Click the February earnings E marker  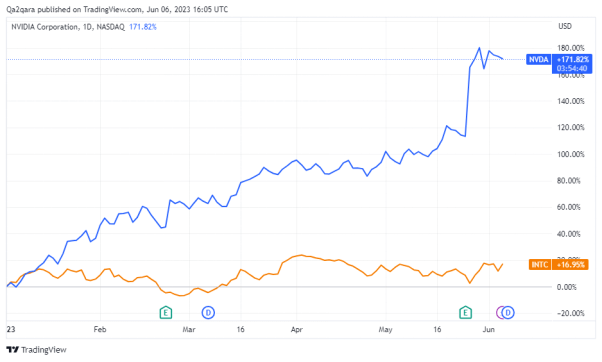click(x=166, y=313)
